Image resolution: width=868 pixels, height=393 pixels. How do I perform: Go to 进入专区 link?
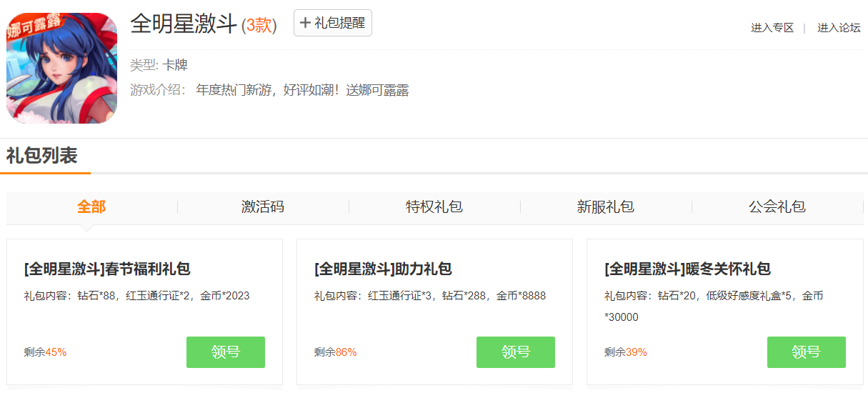pyautogui.click(x=772, y=28)
